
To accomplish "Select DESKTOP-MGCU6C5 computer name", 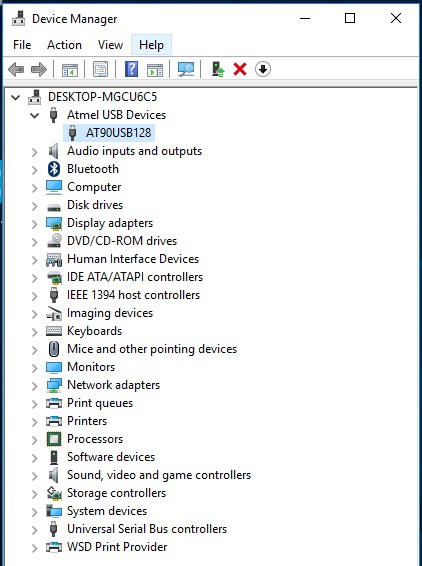I will click(x=103, y=97).
